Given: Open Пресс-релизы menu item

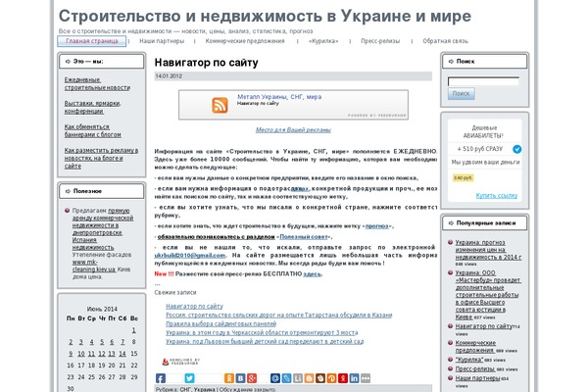Looking at the screenshot, I should pyautogui.click(x=380, y=41).
